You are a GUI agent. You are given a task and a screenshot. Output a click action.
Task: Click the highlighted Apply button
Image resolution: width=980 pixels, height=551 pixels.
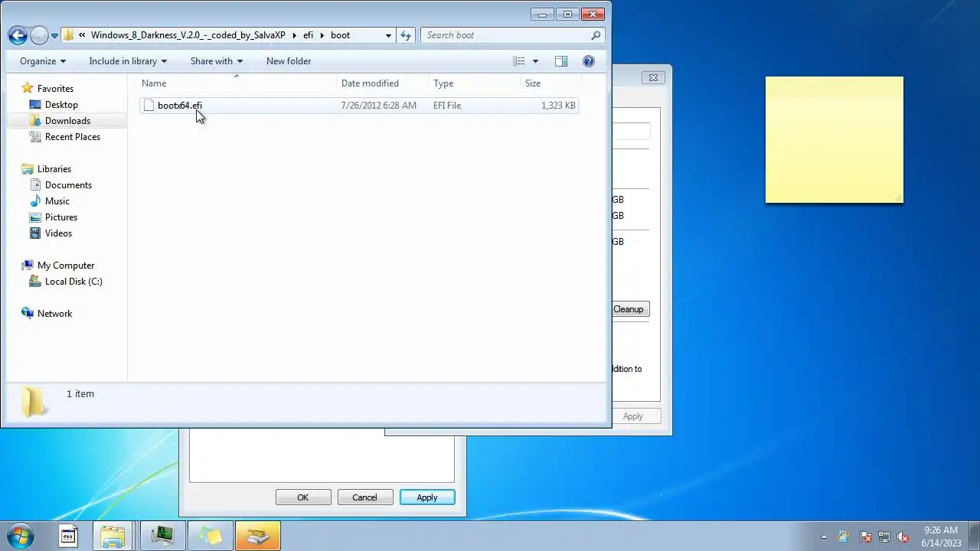pyautogui.click(x=427, y=497)
